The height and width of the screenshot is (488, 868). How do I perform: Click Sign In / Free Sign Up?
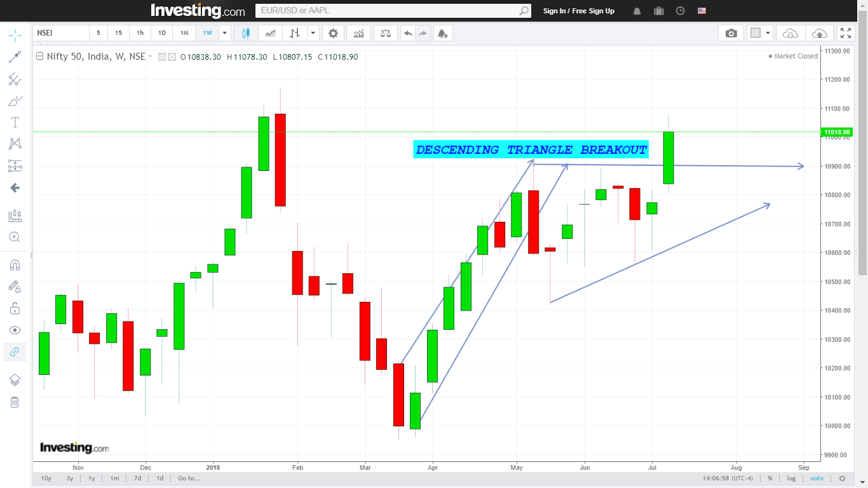click(x=578, y=11)
